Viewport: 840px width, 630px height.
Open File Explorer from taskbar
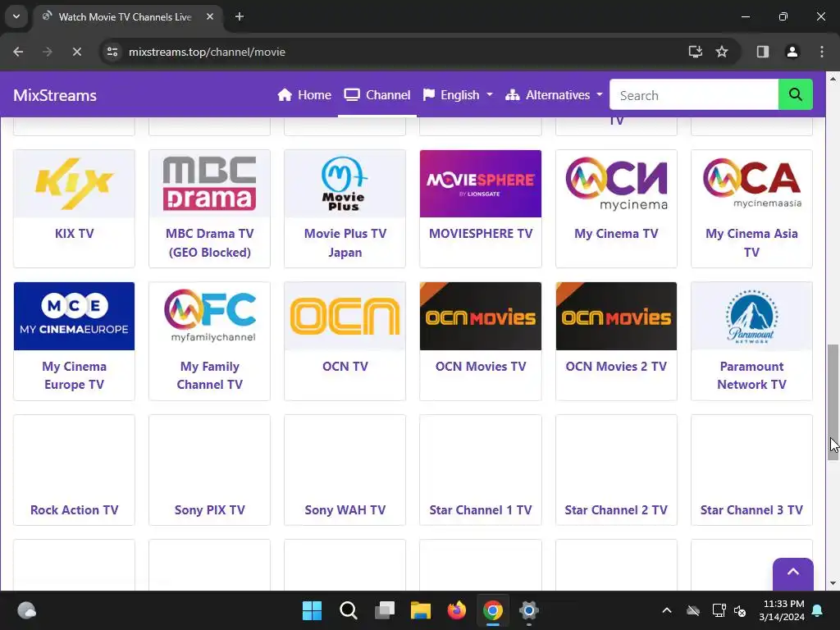(x=421, y=610)
